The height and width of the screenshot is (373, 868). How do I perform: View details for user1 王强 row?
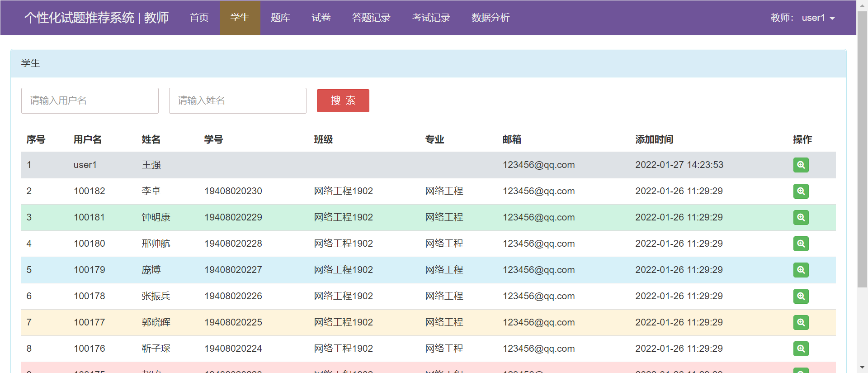coord(801,165)
